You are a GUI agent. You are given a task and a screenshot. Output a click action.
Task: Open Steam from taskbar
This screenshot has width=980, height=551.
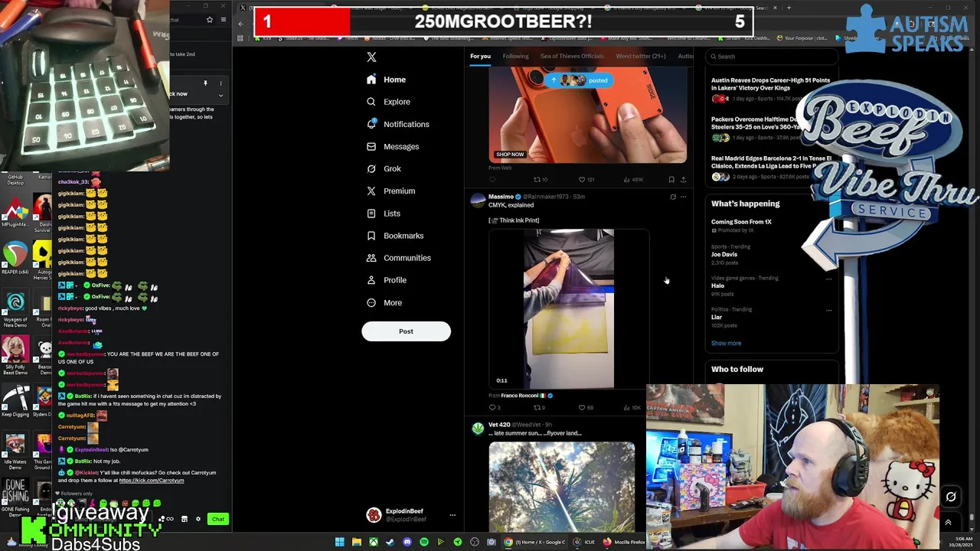coord(390,542)
